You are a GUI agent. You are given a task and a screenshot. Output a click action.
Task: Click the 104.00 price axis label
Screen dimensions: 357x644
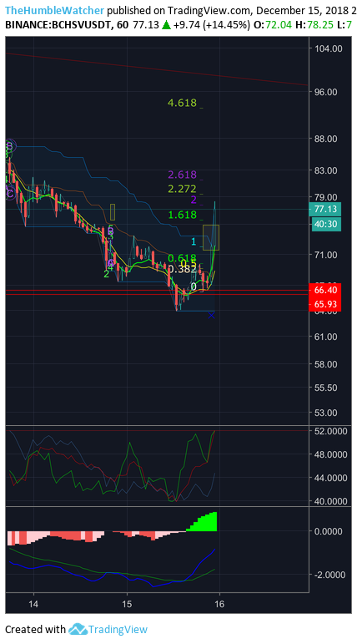pyautogui.click(x=329, y=48)
